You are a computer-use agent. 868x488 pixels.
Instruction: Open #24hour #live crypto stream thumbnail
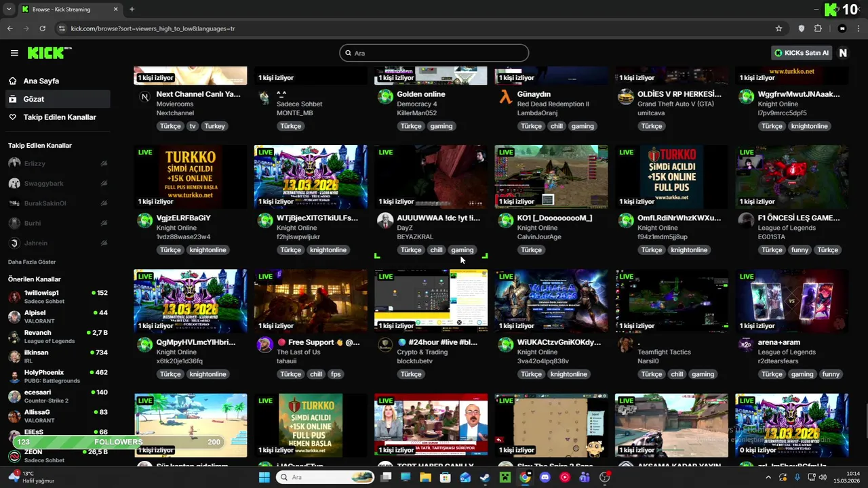coord(431,300)
